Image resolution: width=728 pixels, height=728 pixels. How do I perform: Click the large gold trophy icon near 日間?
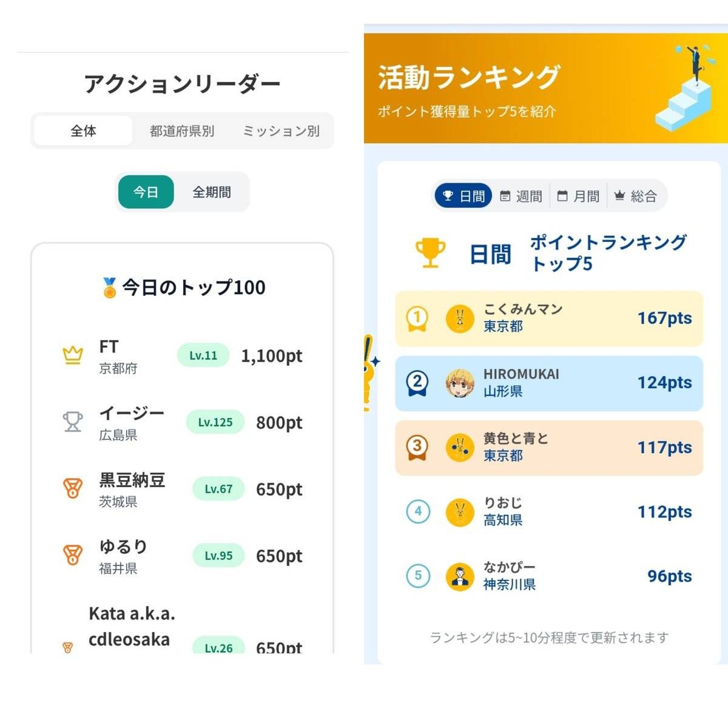[x=430, y=253]
